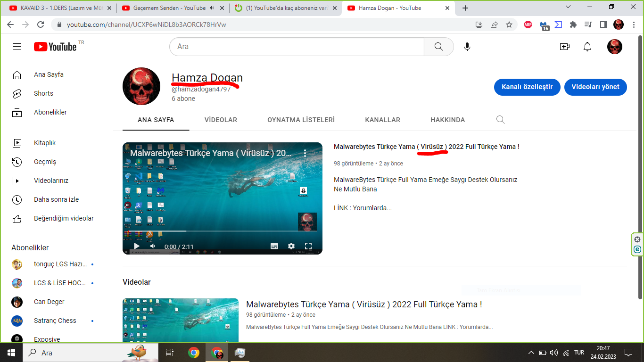Toggle the Chrome side panel
The height and width of the screenshot is (362, 644).
[x=603, y=25]
